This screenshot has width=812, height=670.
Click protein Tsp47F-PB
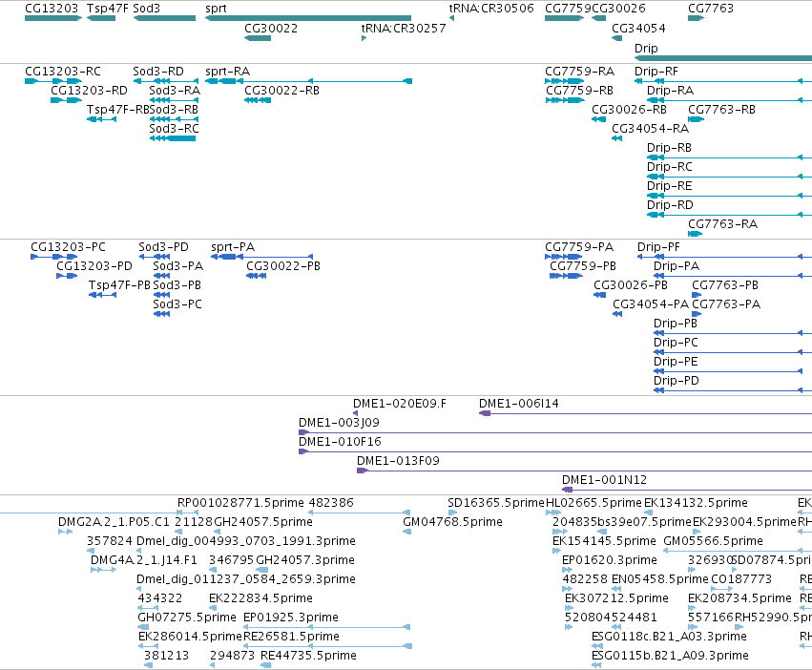click(x=119, y=285)
